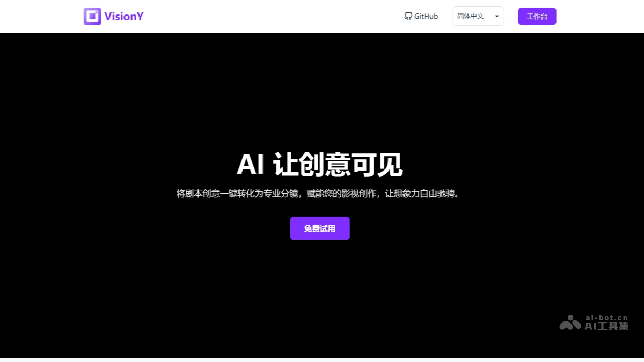The height and width of the screenshot is (362, 644).
Task: Click the VisionY purple square logo icon
Action: (92, 16)
